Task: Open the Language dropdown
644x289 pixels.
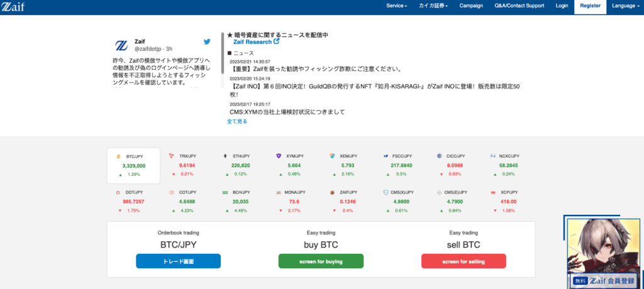Action: point(626,6)
